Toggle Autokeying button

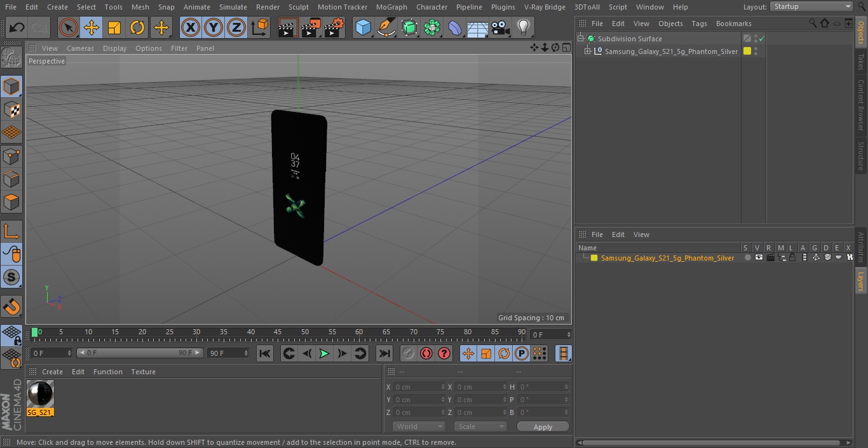click(x=426, y=353)
